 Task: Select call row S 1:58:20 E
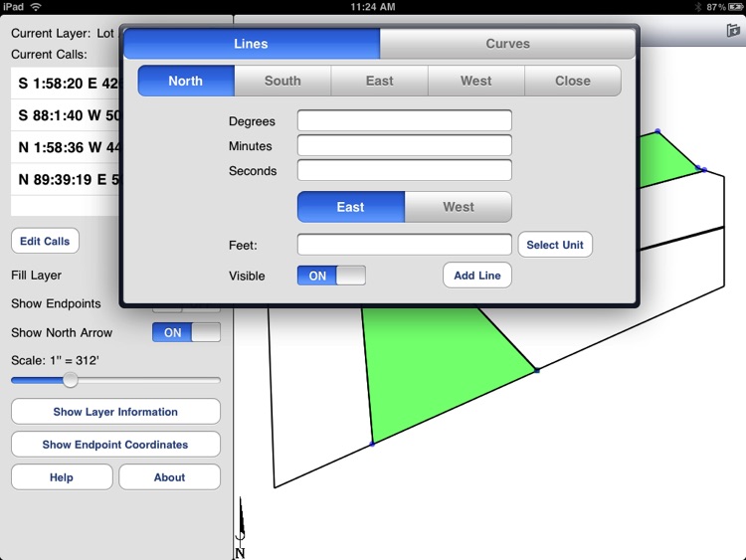[66, 84]
